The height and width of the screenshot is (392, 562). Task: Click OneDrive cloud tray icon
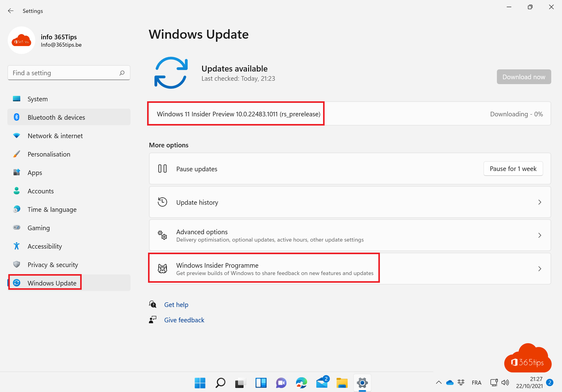pyautogui.click(x=450, y=382)
